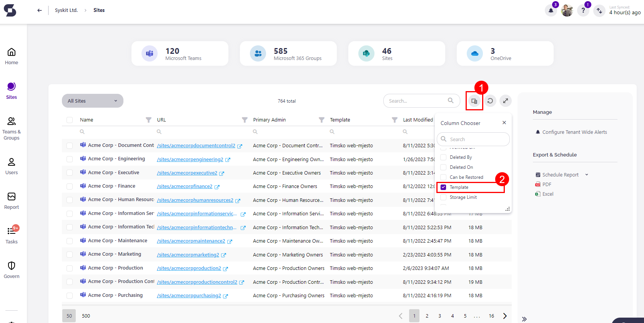
Task: Open acmecorpengineering2 in new tab icon
Action: click(x=228, y=160)
